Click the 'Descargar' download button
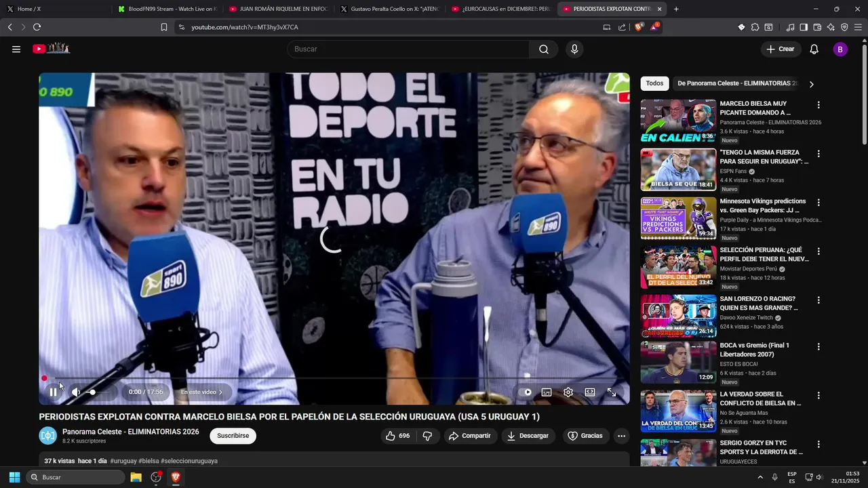This screenshot has width=868, height=488. click(528, 436)
